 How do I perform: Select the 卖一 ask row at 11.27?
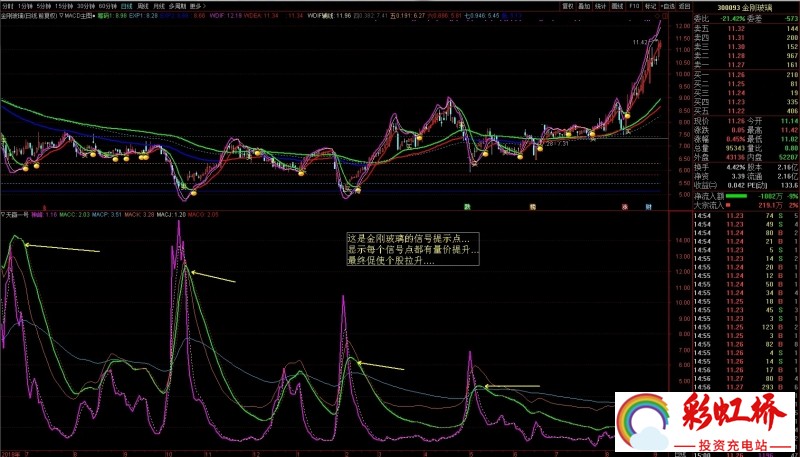(x=746, y=64)
